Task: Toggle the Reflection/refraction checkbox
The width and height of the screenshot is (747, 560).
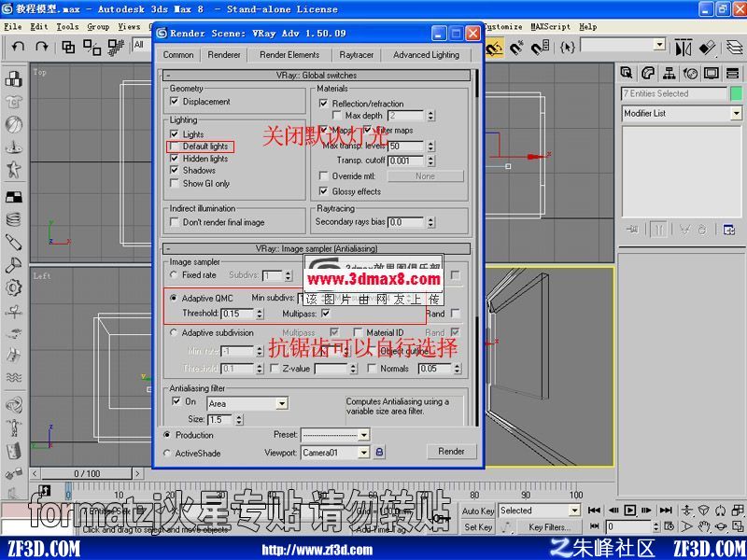Action: (323, 104)
